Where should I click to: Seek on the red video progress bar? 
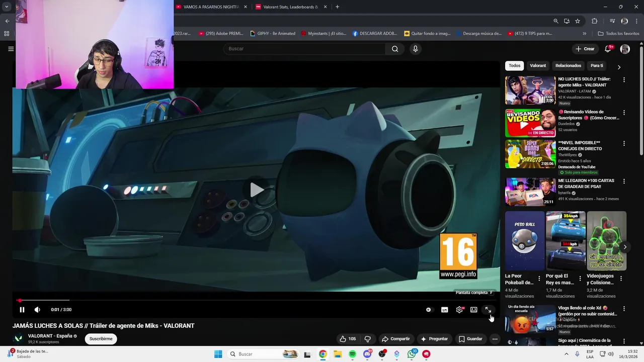256,301
